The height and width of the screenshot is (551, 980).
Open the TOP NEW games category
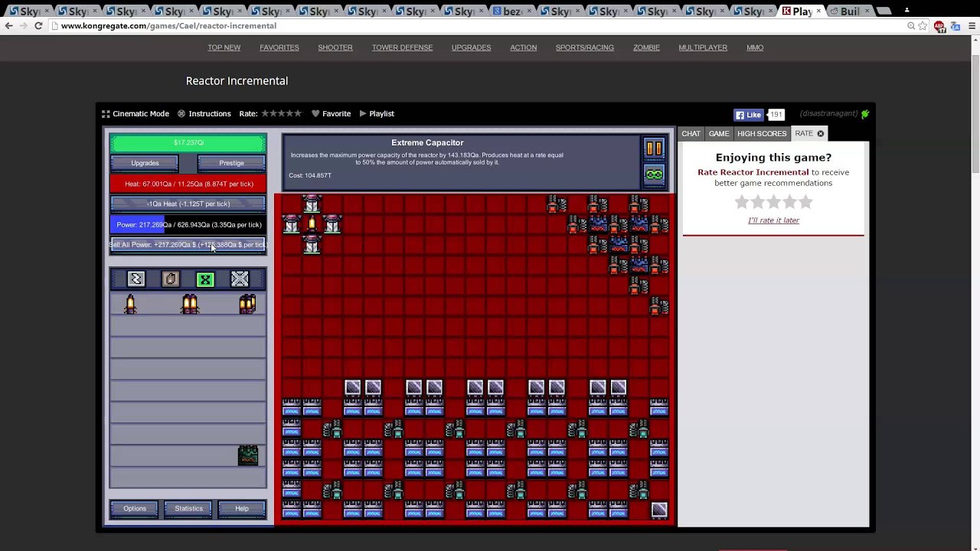224,47
